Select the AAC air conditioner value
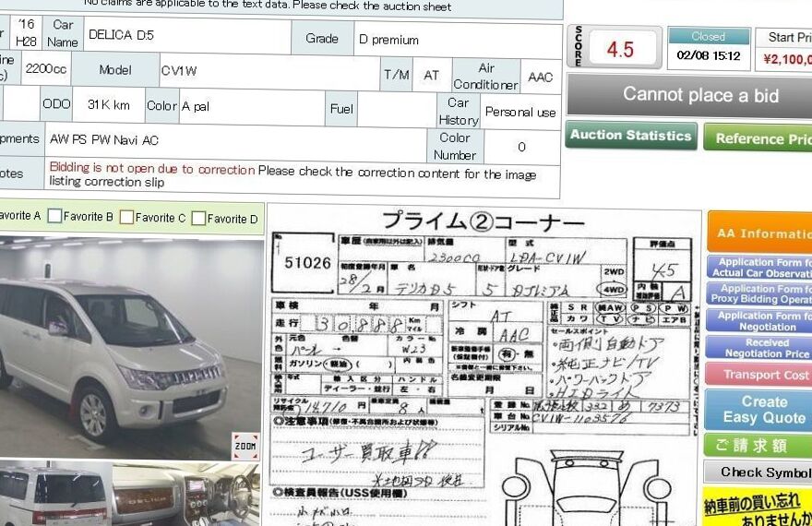 point(540,78)
